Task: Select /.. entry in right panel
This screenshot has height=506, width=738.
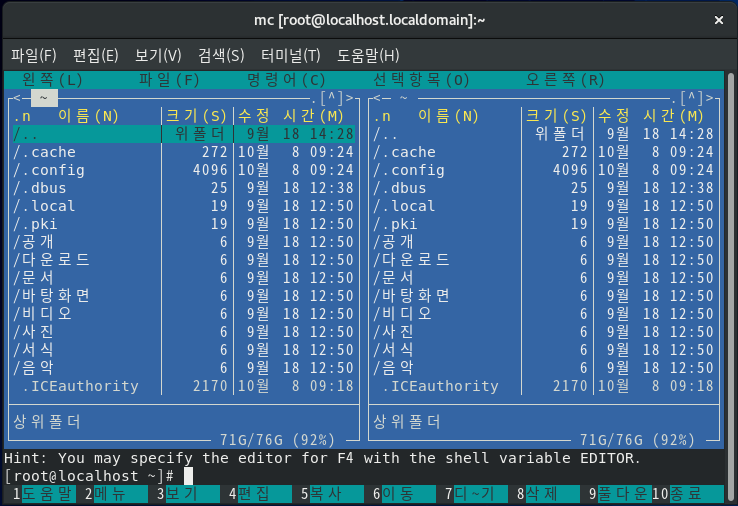Action: [x=544, y=134]
